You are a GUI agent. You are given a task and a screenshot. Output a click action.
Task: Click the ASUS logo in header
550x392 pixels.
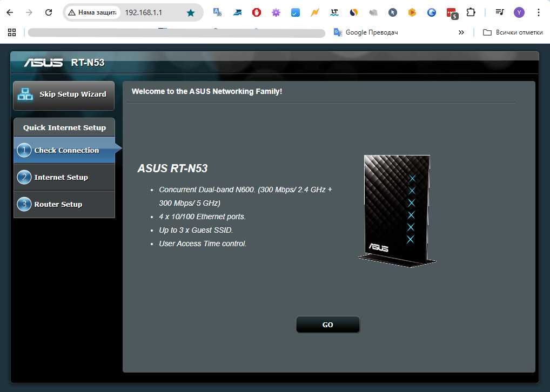click(x=44, y=63)
